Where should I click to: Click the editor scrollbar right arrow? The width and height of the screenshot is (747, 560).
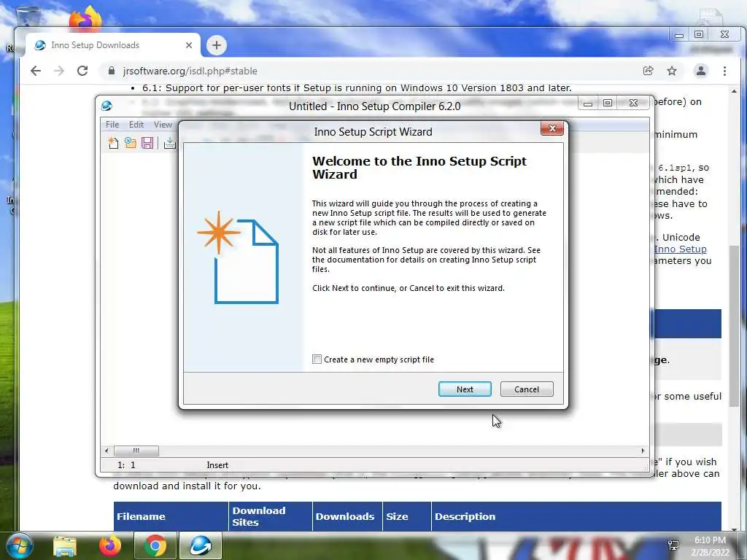tap(643, 451)
